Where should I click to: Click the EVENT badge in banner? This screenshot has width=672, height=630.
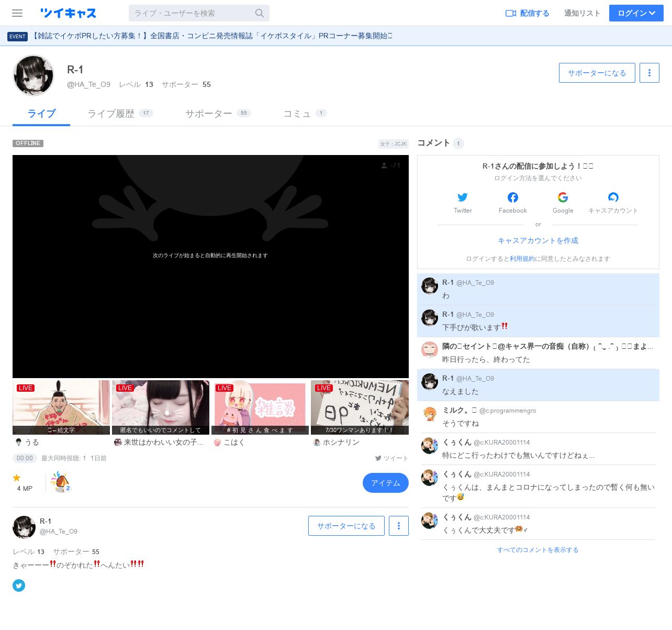coord(17,36)
